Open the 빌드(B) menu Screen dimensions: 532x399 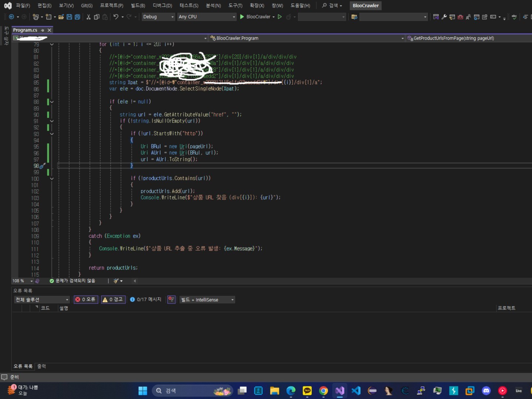pos(138,6)
